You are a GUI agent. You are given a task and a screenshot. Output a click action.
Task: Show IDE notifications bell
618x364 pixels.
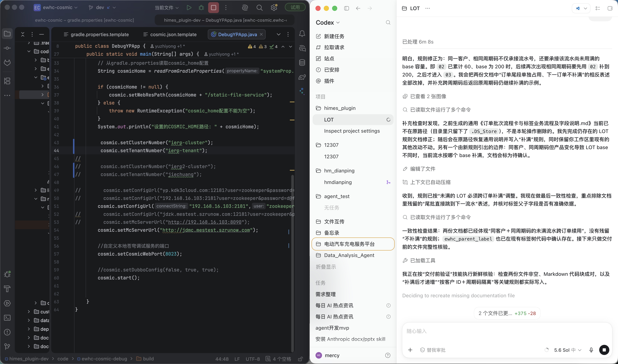pyautogui.click(x=302, y=34)
